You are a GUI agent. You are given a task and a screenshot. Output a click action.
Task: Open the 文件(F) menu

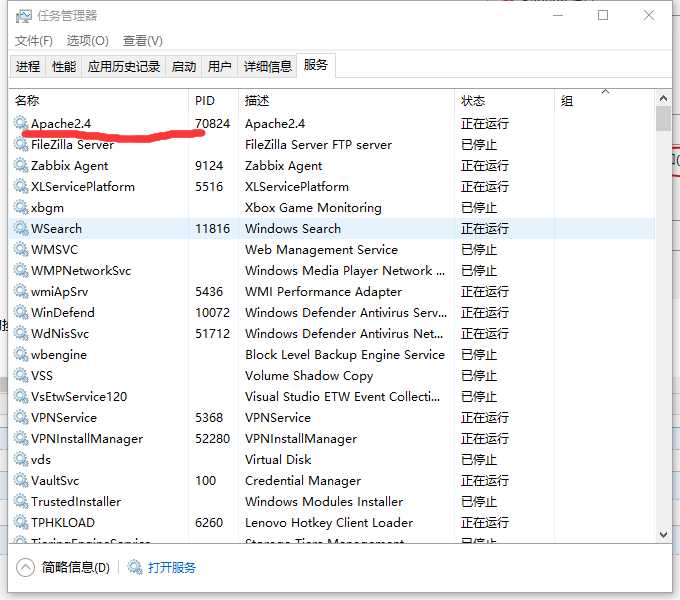[34, 41]
